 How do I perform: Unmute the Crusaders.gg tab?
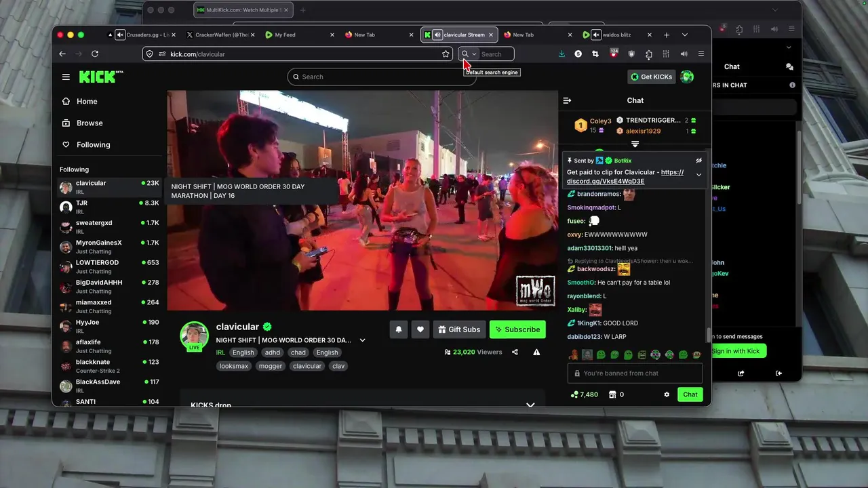[x=120, y=35]
